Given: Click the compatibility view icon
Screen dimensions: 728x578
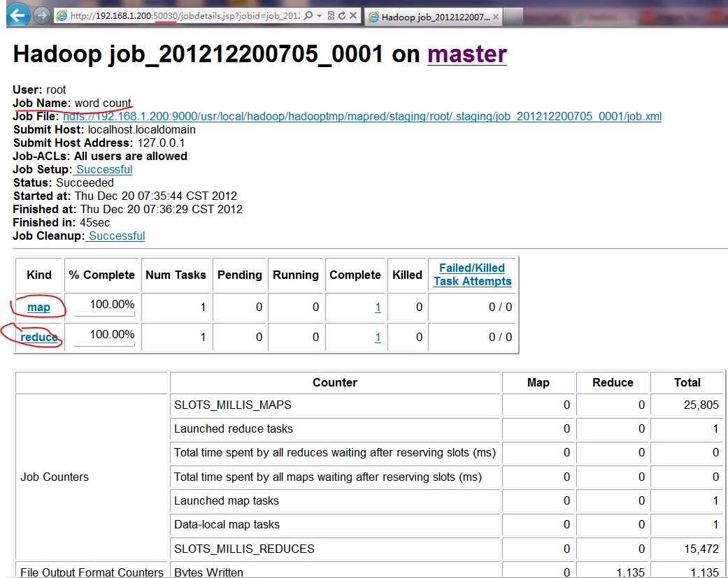Looking at the screenshot, I should tap(330, 15).
